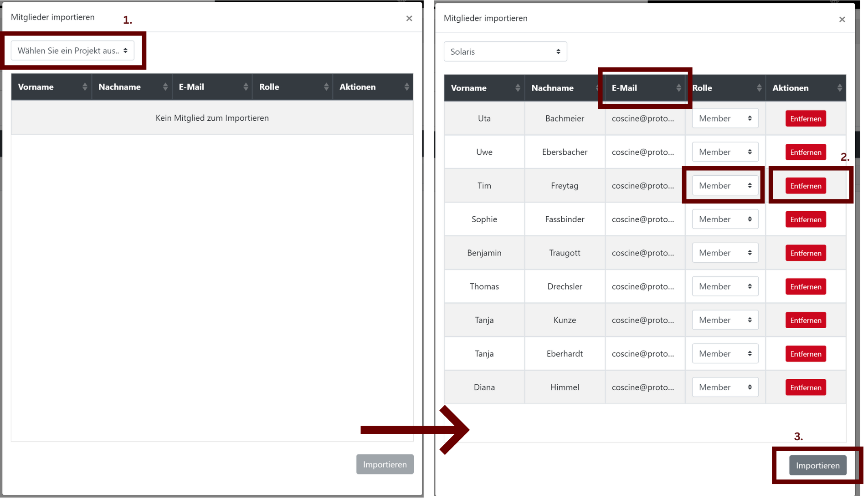The height and width of the screenshot is (499, 868).
Task: Sort left table by Rolle column
Action: coord(293,87)
